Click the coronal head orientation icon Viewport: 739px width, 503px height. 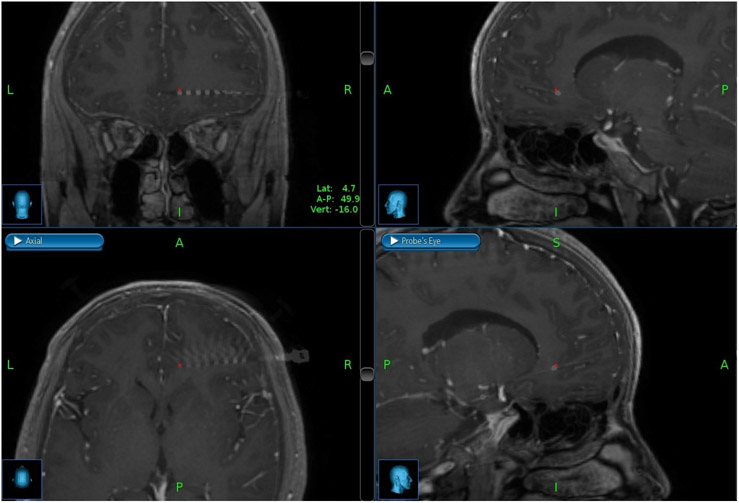point(22,204)
